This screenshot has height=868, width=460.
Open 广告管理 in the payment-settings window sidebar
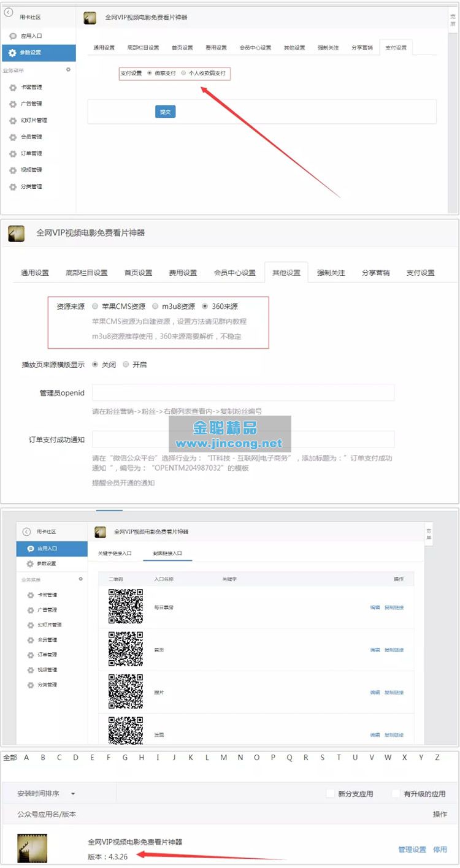[31, 104]
